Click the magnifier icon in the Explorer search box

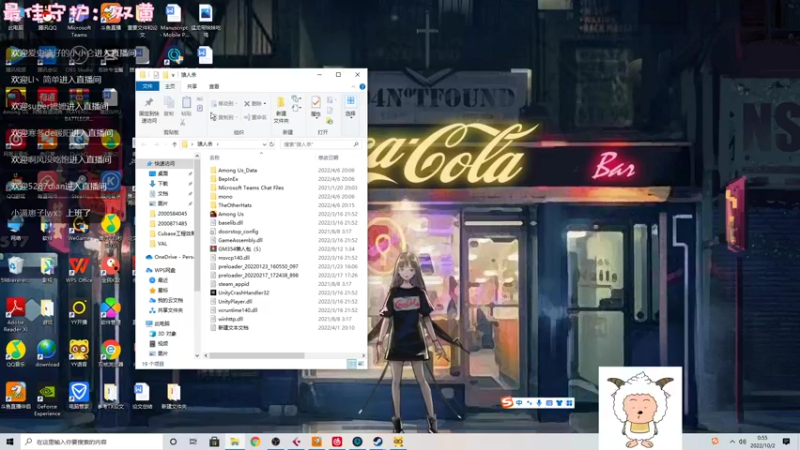356,144
